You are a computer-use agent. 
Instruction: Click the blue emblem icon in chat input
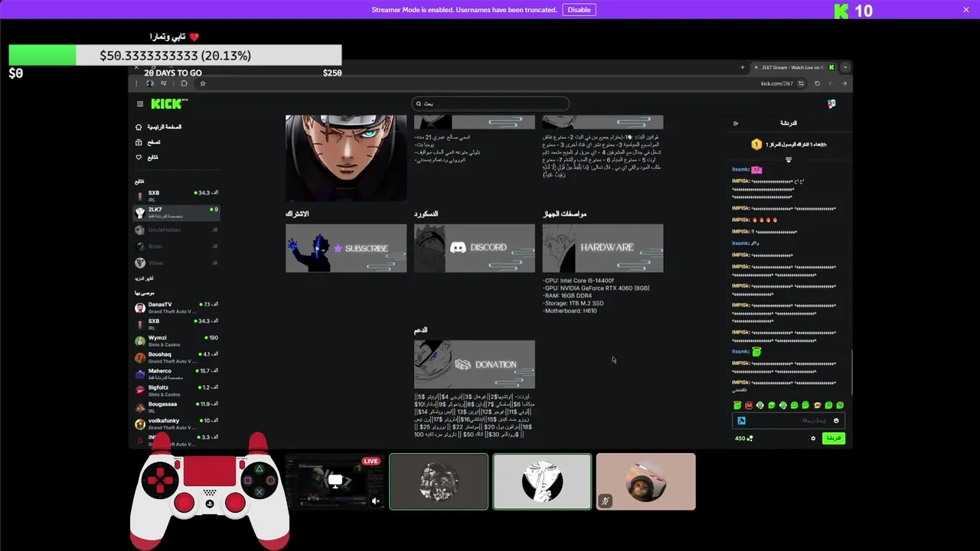(741, 420)
